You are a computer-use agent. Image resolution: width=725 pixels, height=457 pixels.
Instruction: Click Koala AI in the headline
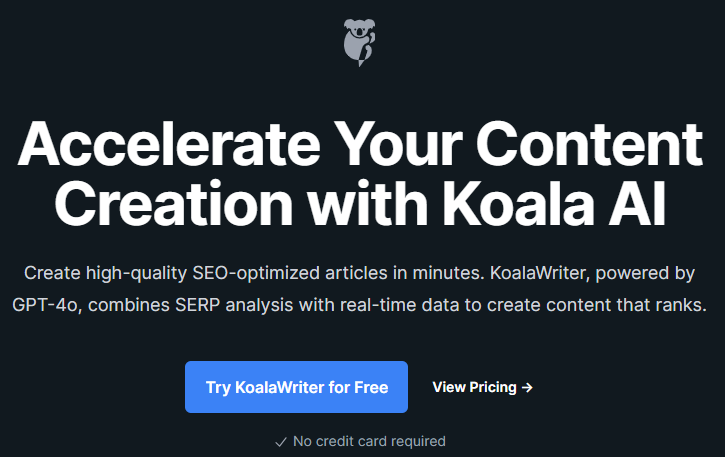(x=554, y=204)
